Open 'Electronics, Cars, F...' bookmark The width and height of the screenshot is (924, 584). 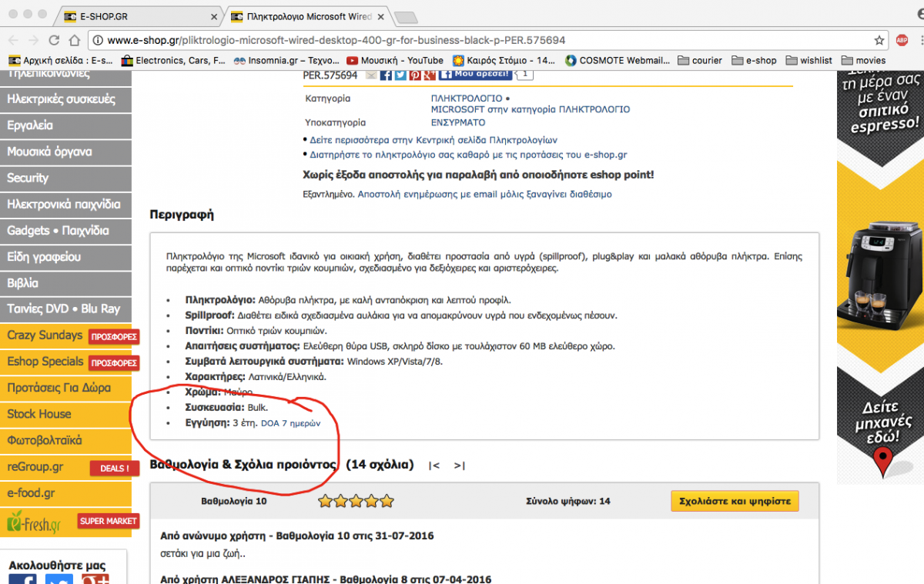pos(172,60)
